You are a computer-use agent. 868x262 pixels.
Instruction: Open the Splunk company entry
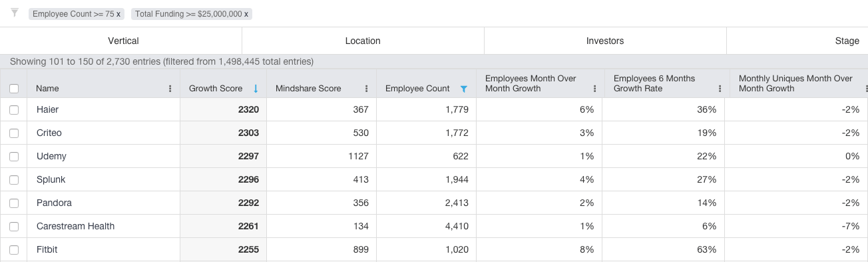pos(51,179)
